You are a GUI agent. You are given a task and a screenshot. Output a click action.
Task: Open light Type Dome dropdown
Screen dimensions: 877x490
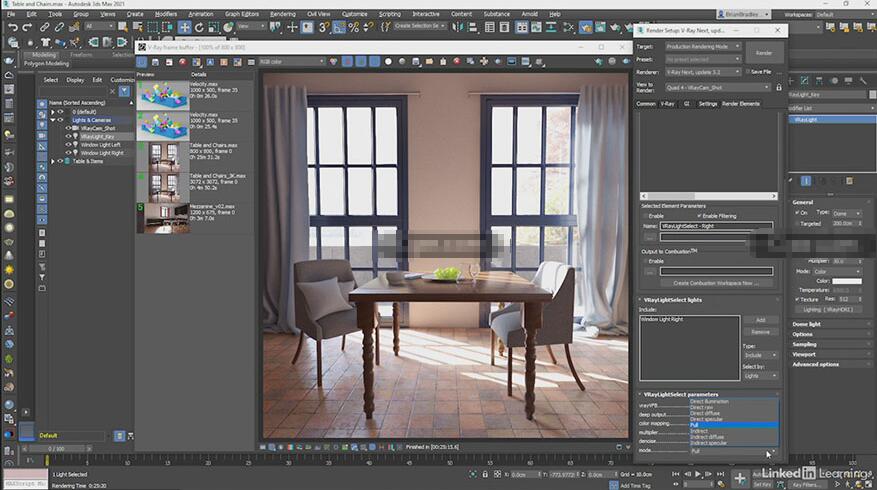pos(847,213)
